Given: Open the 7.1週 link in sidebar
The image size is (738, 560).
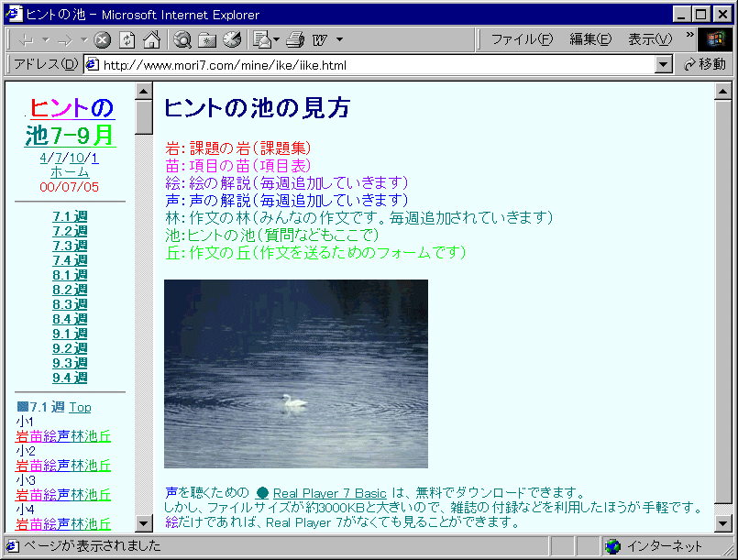Looking at the screenshot, I should (x=70, y=216).
